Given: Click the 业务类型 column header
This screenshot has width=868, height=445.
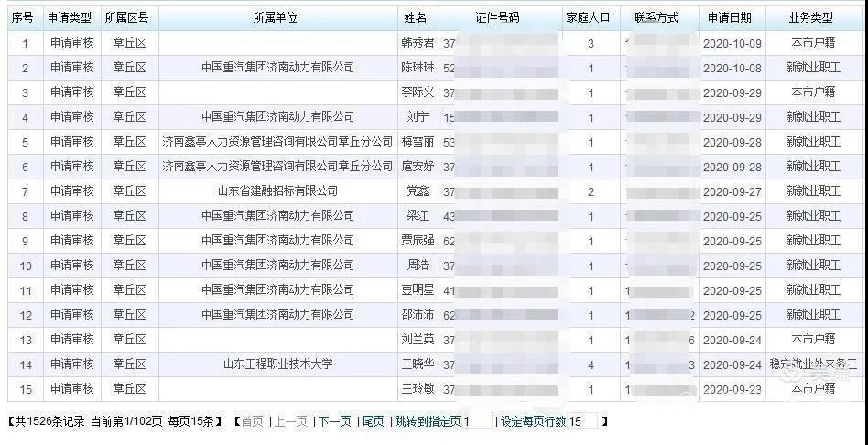Looking at the screenshot, I should pyautogui.click(x=813, y=17).
